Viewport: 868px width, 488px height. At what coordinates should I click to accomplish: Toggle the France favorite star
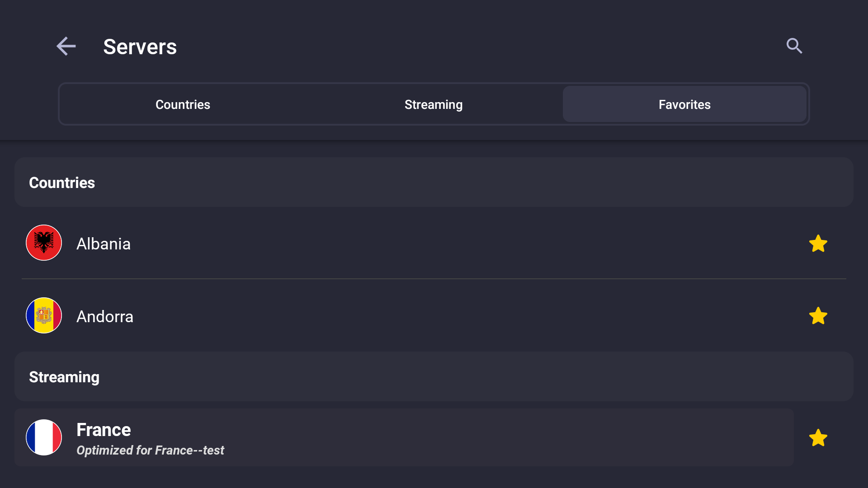818,438
